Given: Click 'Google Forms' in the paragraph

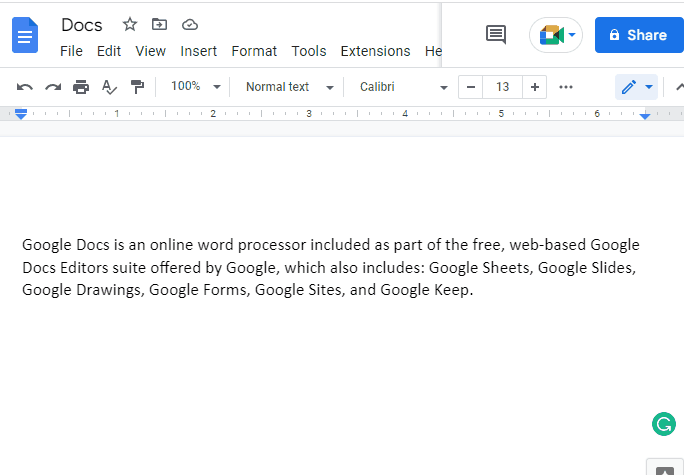Looking at the screenshot, I should (198, 290).
